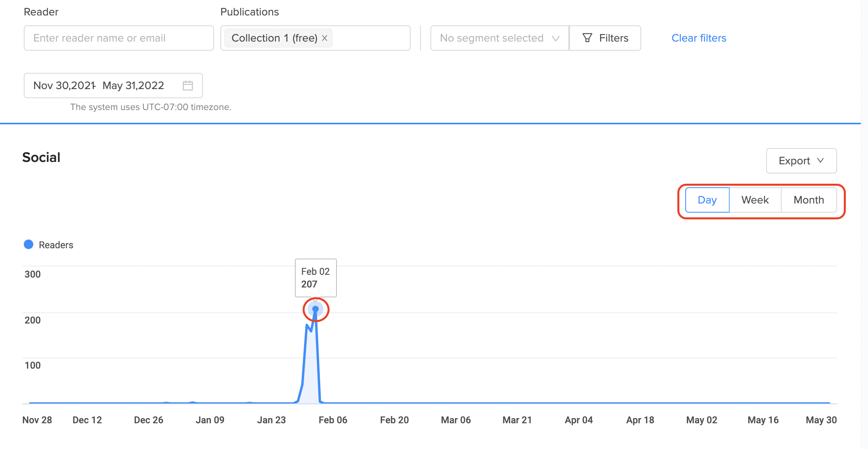Image resolution: width=868 pixels, height=449 pixels.
Task: Click the calendar icon in date range
Action: tap(188, 86)
